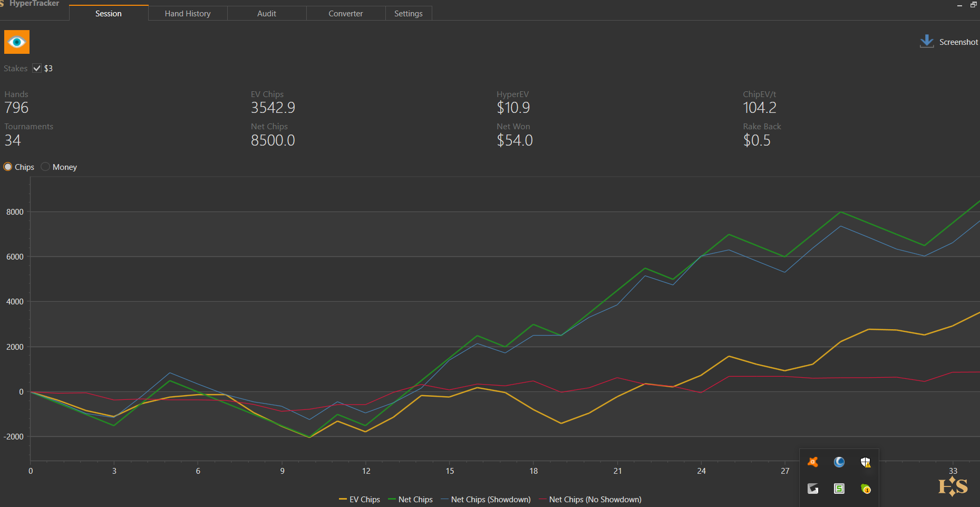Image resolution: width=980 pixels, height=507 pixels.
Task: Toggle EV Chips series in legend
Action: [360, 499]
